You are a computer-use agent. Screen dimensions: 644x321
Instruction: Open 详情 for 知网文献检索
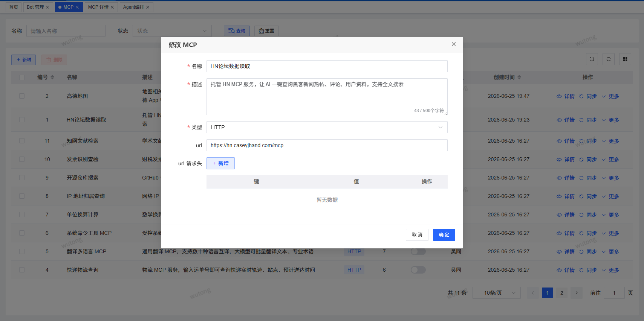click(566, 141)
